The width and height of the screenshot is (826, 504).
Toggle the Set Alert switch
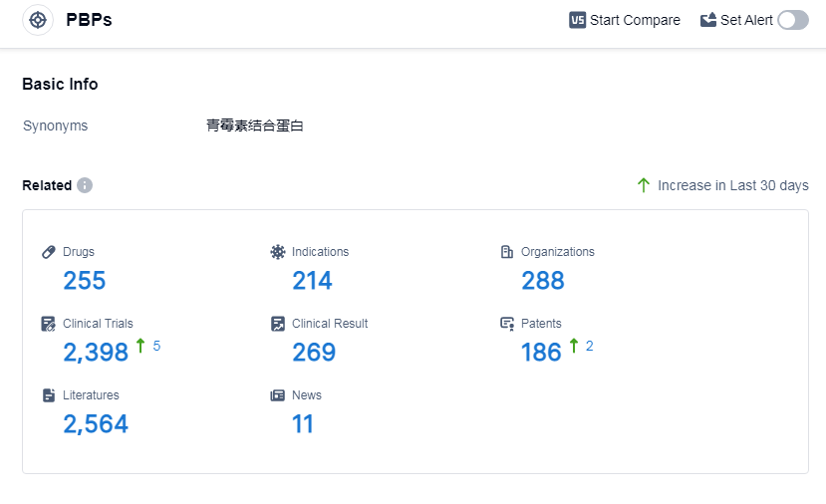pyautogui.click(x=793, y=20)
